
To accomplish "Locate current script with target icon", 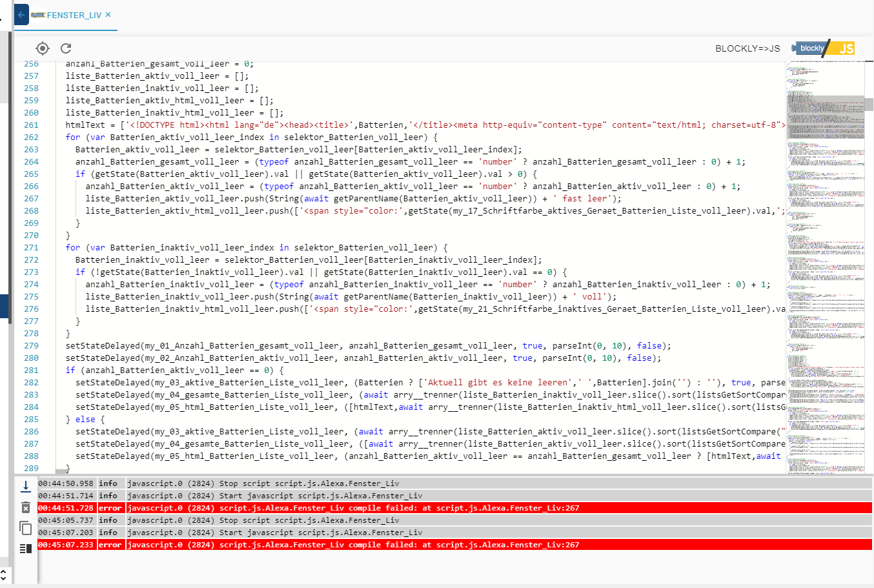I will 42,48.
